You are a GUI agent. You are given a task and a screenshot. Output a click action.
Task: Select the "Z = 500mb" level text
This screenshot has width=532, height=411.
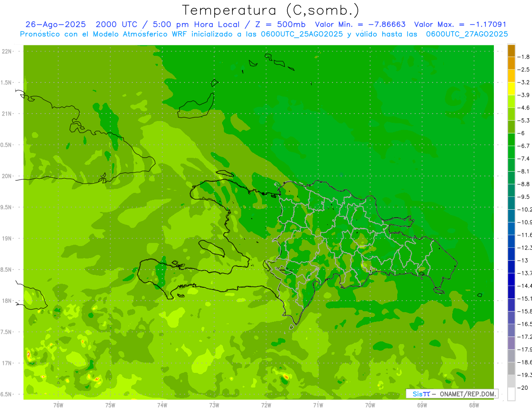coord(279,24)
